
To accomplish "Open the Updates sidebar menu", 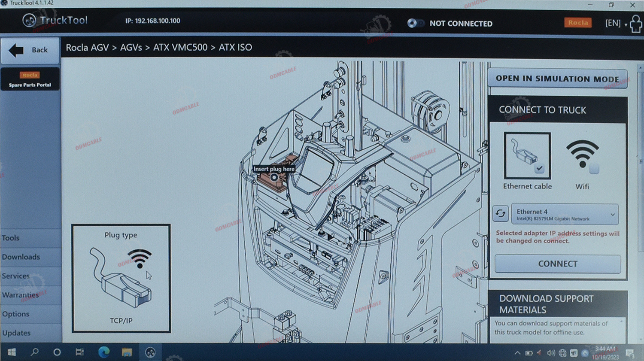I will [x=30, y=333].
